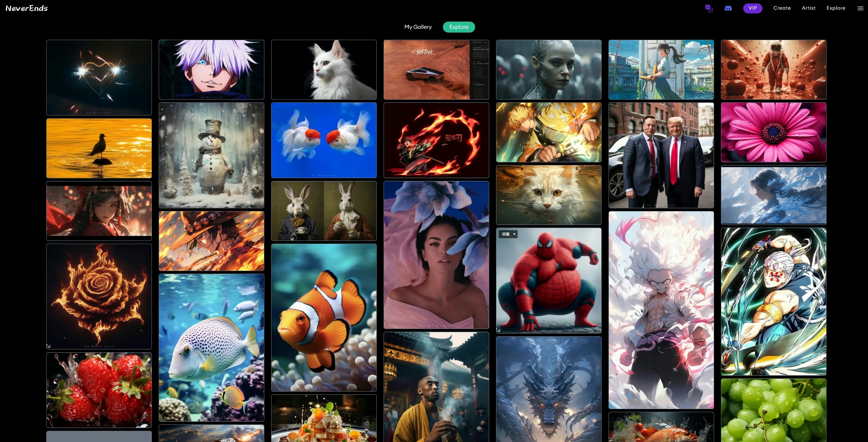Click the purple VIP button
The height and width of the screenshot is (442, 868).
click(x=752, y=8)
